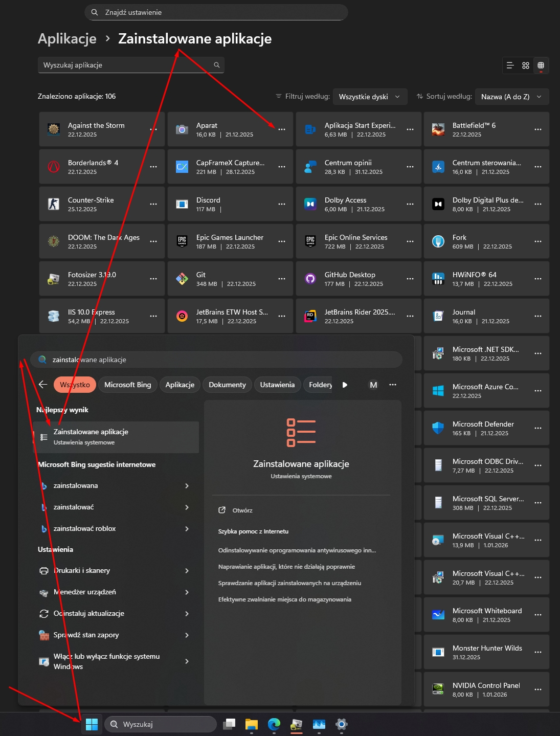Open the 'Nazwa (A do Z)' sort dropdown

(511, 97)
